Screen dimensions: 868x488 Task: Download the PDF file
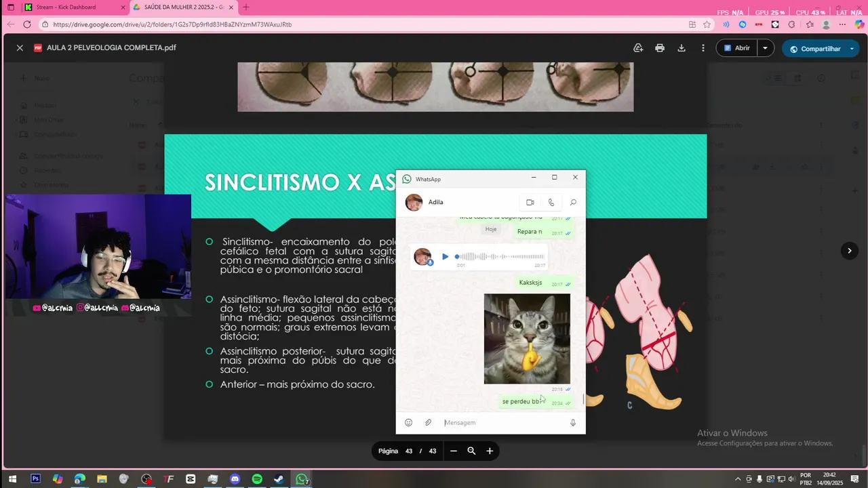pos(682,48)
